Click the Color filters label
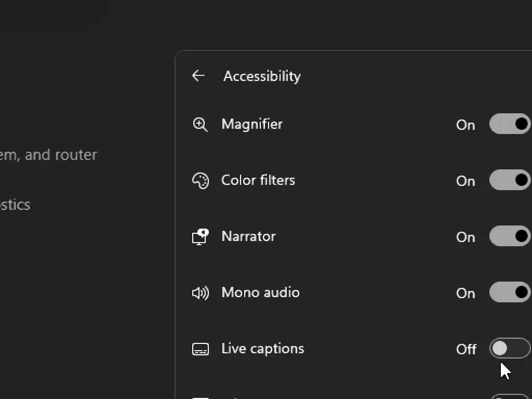Viewport: 532px width, 399px height. pos(258,180)
